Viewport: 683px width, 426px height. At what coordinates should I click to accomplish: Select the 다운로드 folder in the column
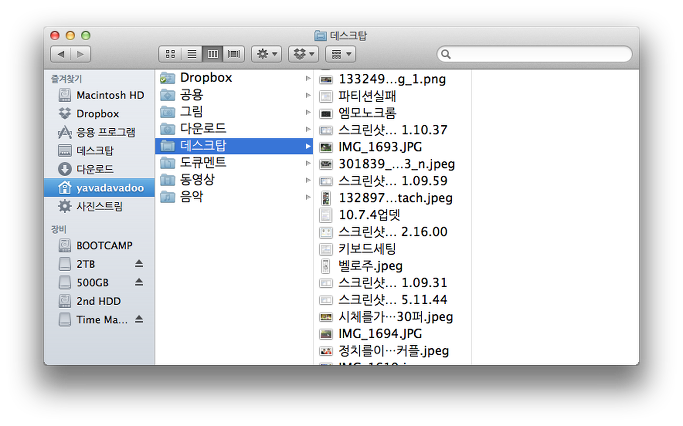tap(234, 129)
